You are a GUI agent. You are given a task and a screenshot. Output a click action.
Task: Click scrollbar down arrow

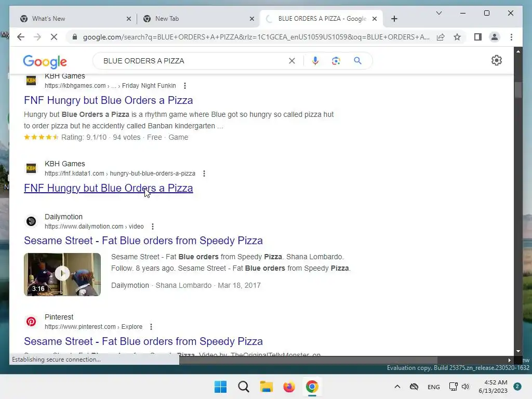(x=518, y=351)
